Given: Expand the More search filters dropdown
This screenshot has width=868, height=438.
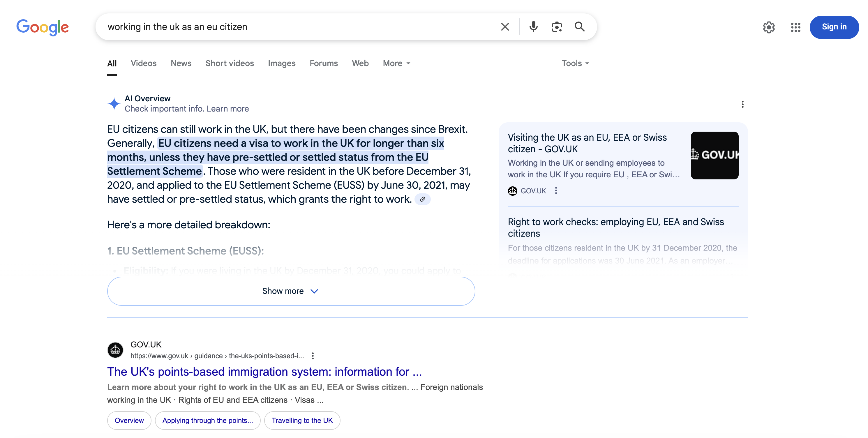Looking at the screenshot, I should [396, 63].
